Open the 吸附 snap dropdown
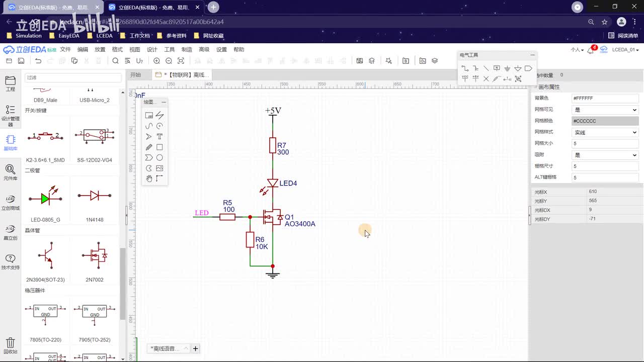Image resolution: width=644 pixels, height=362 pixels. click(605, 155)
